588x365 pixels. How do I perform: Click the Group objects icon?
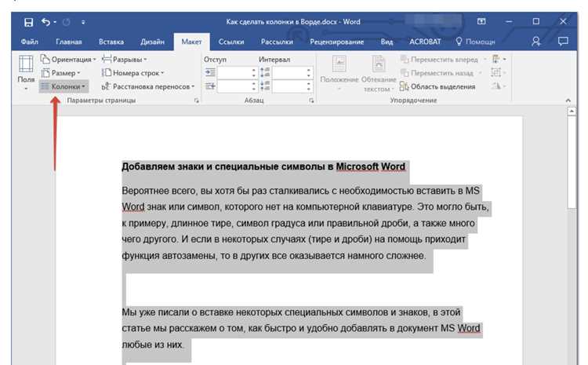499,72
